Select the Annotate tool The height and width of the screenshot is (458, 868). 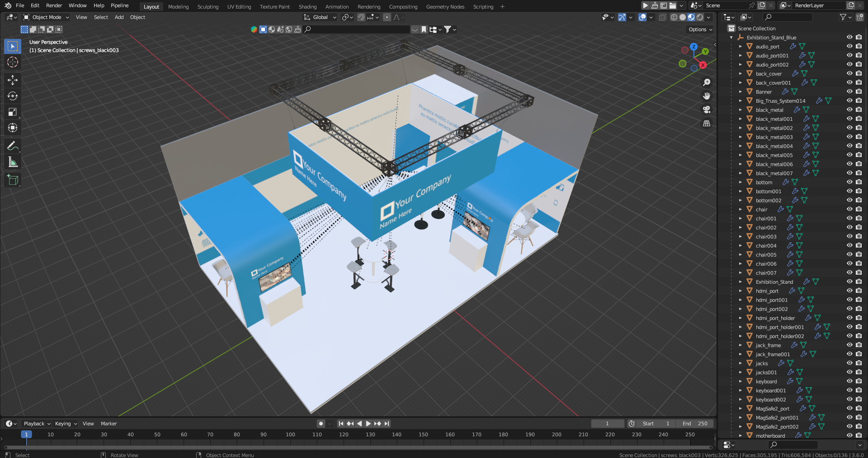[x=13, y=146]
